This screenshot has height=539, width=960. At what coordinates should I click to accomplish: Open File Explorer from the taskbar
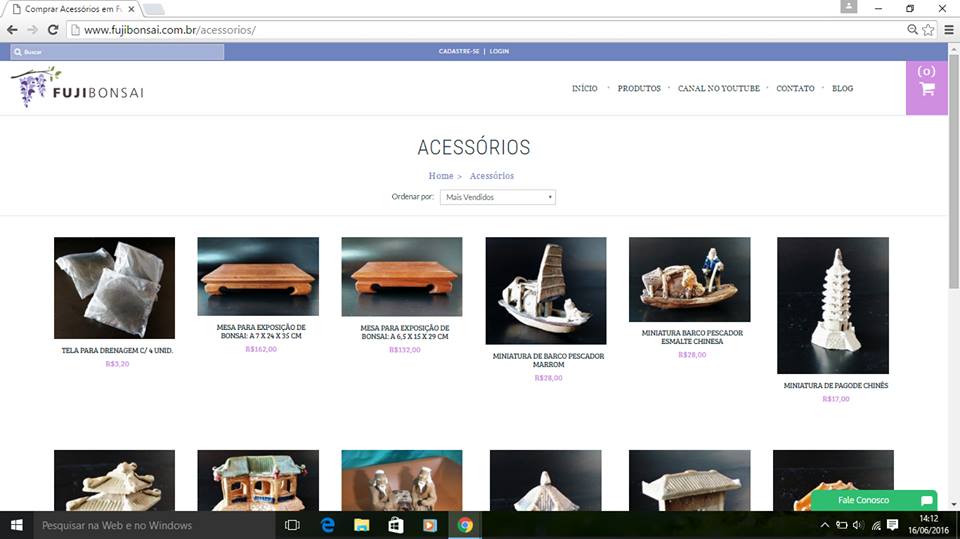tap(361, 525)
